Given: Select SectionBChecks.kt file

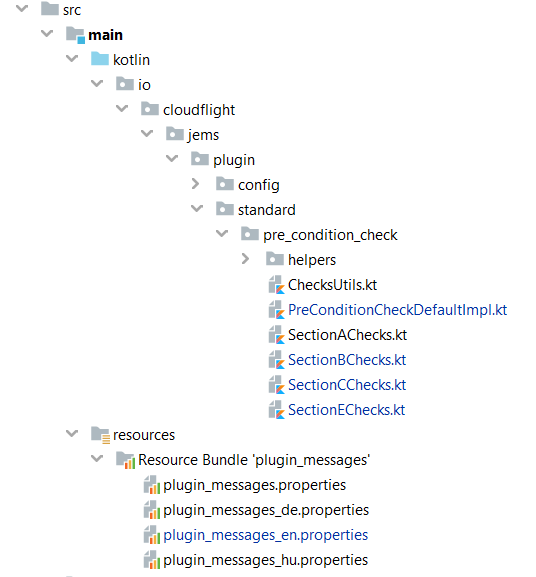Looking at the screenshot, I should pos(347,360).
